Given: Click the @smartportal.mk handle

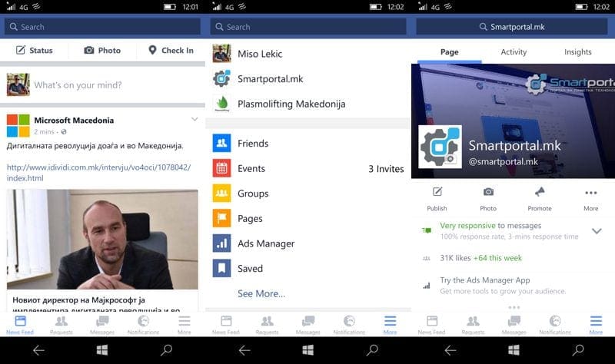Looking at the screenshot, I should [504, 161].
